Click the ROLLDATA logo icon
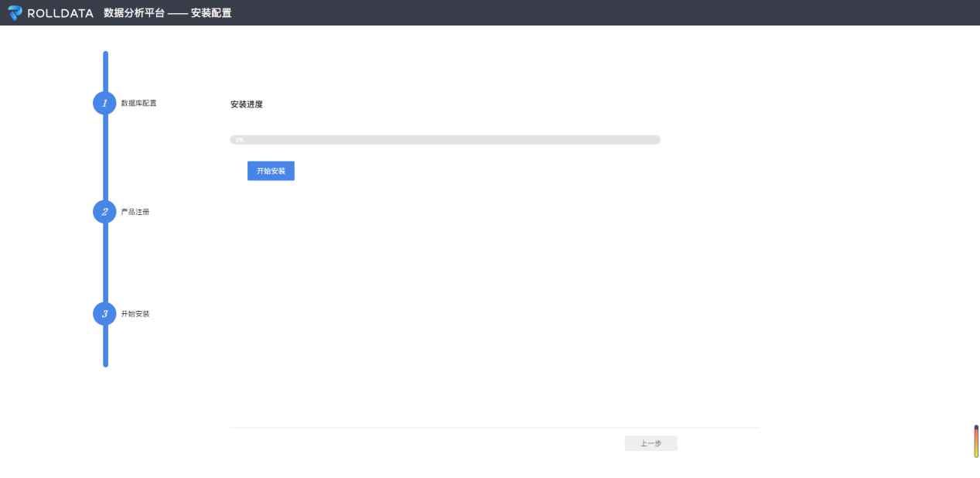The image size is (980, 478). (15, 12)
